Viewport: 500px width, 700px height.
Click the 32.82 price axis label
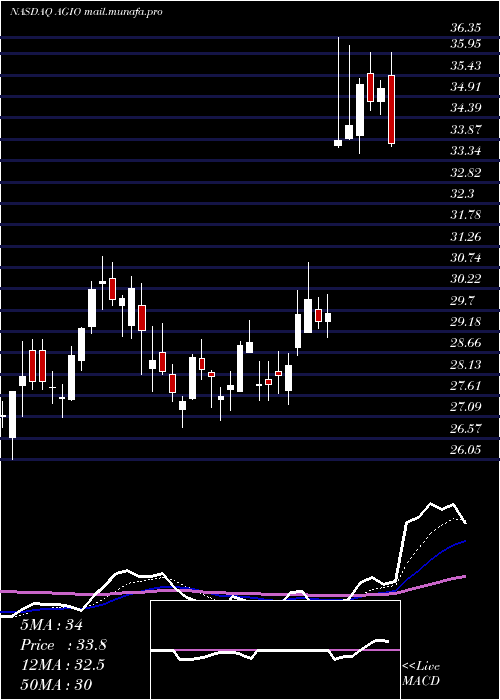465,173
